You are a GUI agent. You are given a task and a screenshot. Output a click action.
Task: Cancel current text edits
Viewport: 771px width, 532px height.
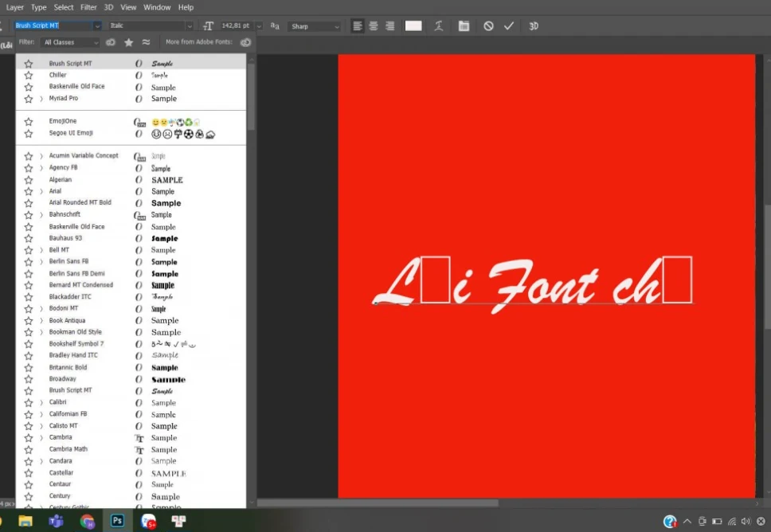(x=488, y=26)
